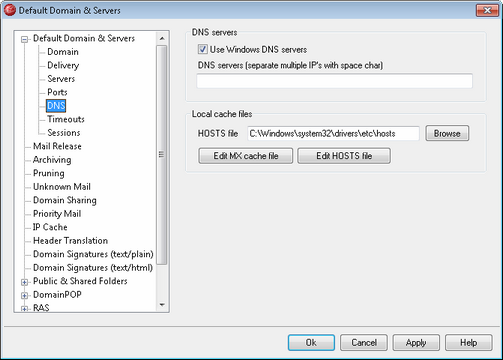Open the Ports settings page
Screen dimensions: 503x360
[57, 92]
